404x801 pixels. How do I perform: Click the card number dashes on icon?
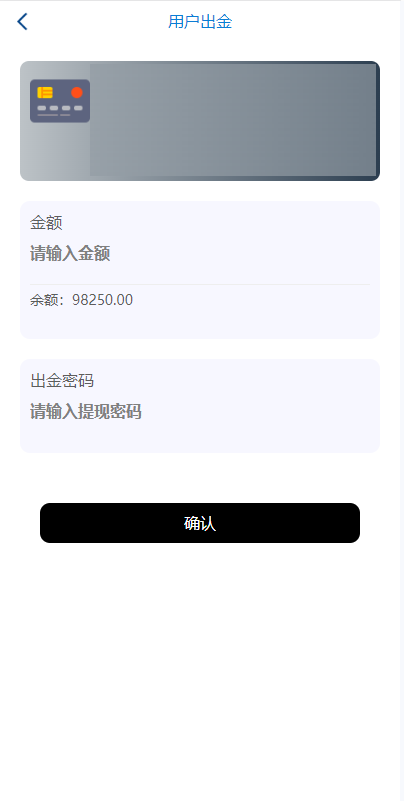60,108
